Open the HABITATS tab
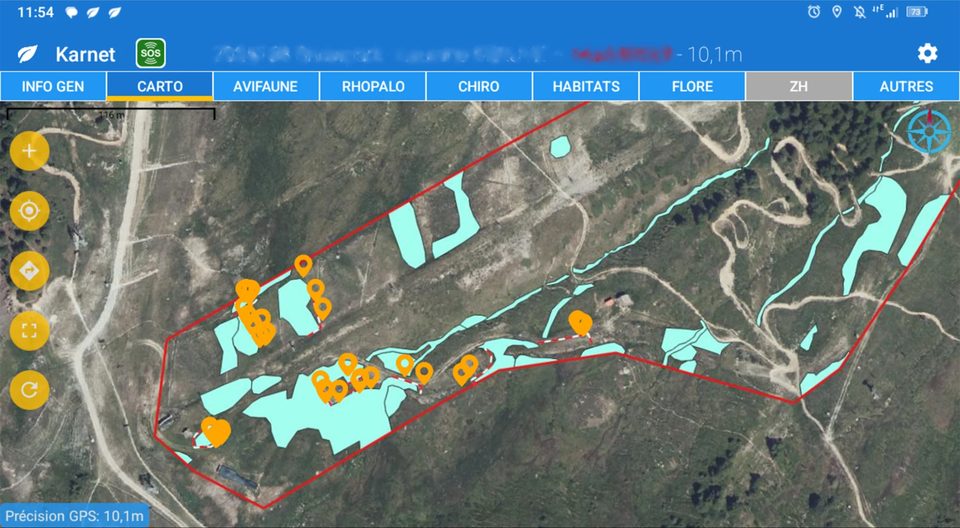This screenshot has height=528, width=960. click(x=586, y=86)
